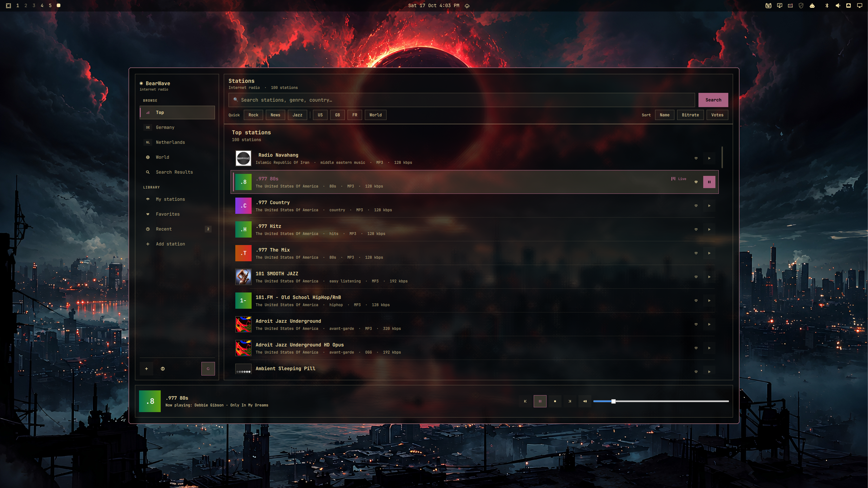Click the stations list scrollbar

722,157
